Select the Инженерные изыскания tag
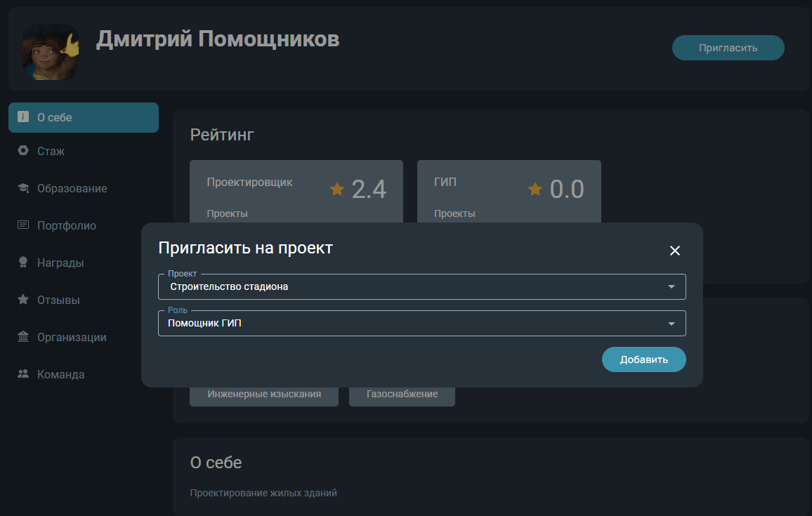812x516 pixels. [x=264, y=395]
